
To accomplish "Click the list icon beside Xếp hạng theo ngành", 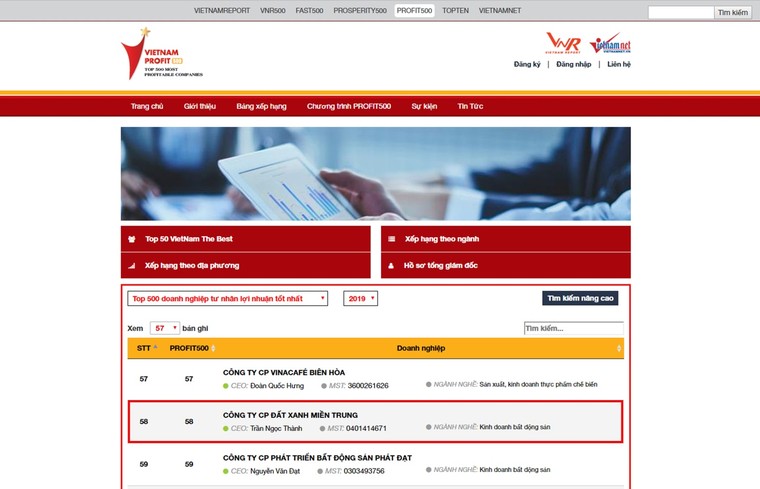I will tap(392, 239).
